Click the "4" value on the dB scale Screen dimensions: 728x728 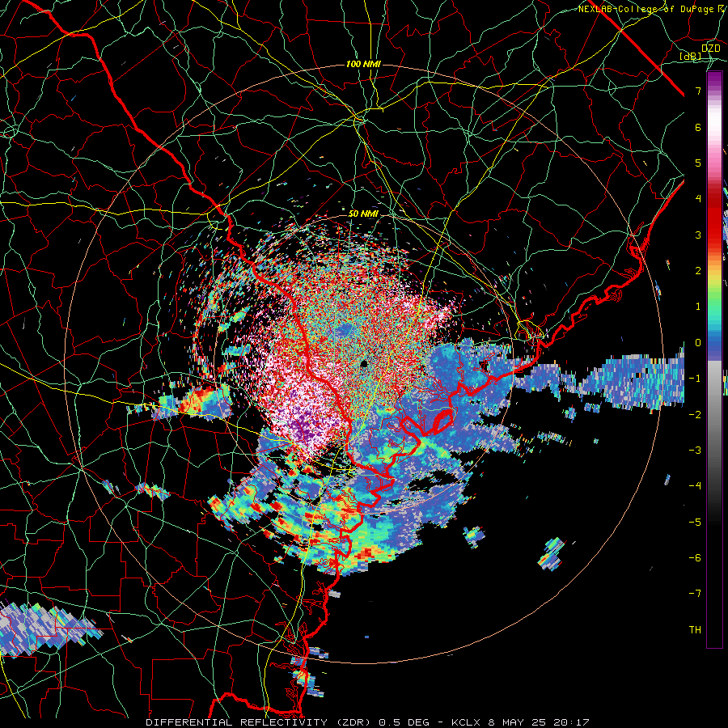(698, 199)
